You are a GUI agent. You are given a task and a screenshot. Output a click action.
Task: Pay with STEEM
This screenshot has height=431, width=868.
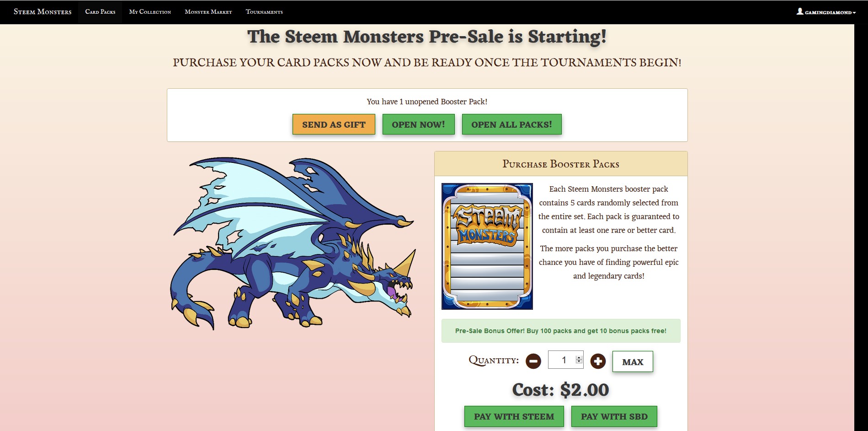(514, 416)
